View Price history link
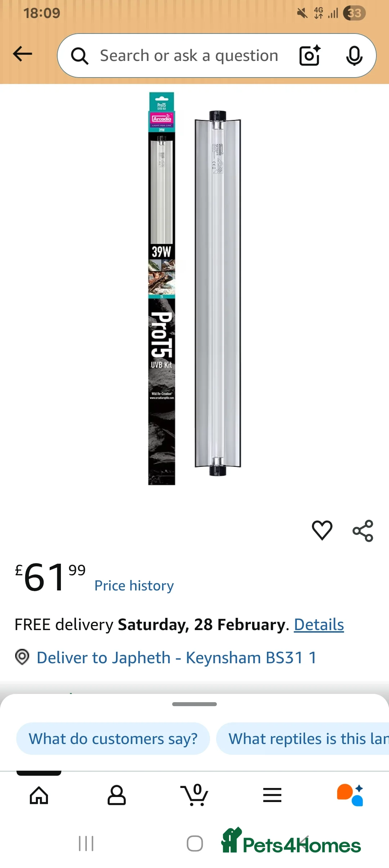The width and height of the screenshot is (389, 868). (x=134, y=586)
